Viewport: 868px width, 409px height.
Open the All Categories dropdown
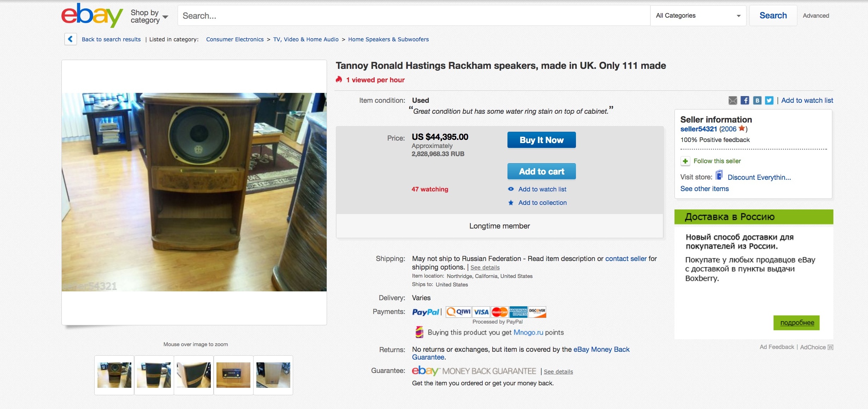(x=698, y=16)
